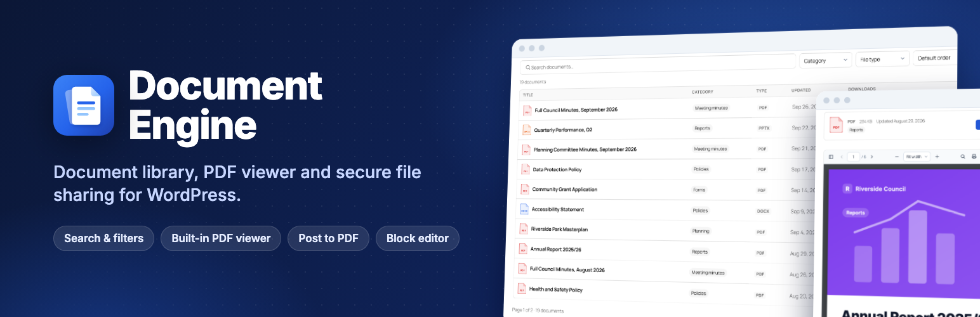The image size is (980, 317).
Task: Toggle the PDF viewer sidebar panel icon
Action: point(831,156)
